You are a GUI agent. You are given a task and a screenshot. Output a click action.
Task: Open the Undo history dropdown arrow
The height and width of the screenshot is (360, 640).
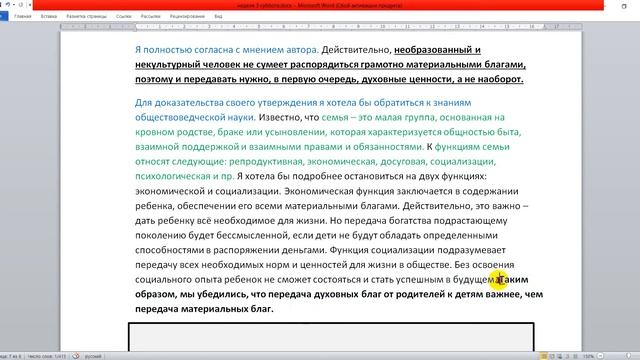click(x=13, y=5)
